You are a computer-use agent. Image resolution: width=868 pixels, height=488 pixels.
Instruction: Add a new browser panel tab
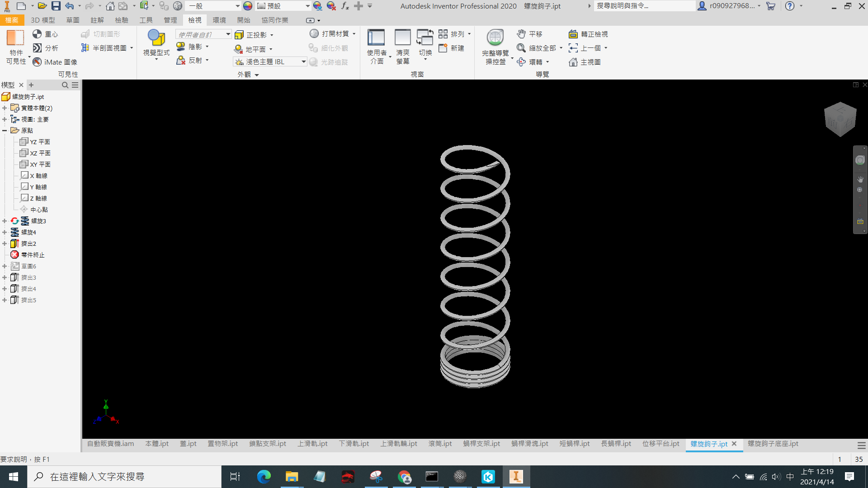pos(31,85)
